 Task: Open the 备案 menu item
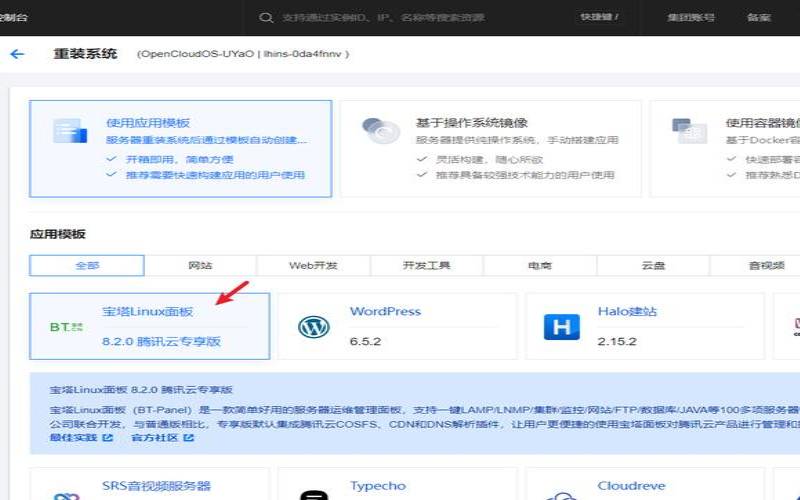point(759,17)
